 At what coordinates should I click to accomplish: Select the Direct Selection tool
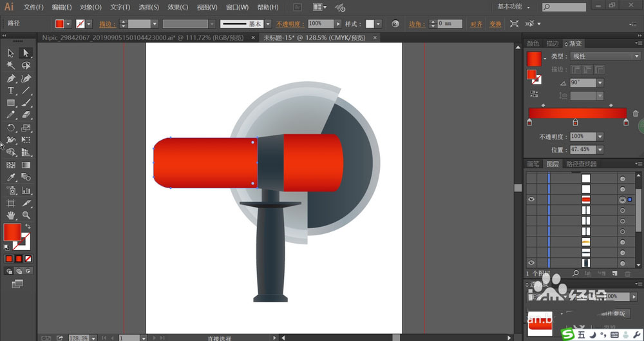coord(26,53)
